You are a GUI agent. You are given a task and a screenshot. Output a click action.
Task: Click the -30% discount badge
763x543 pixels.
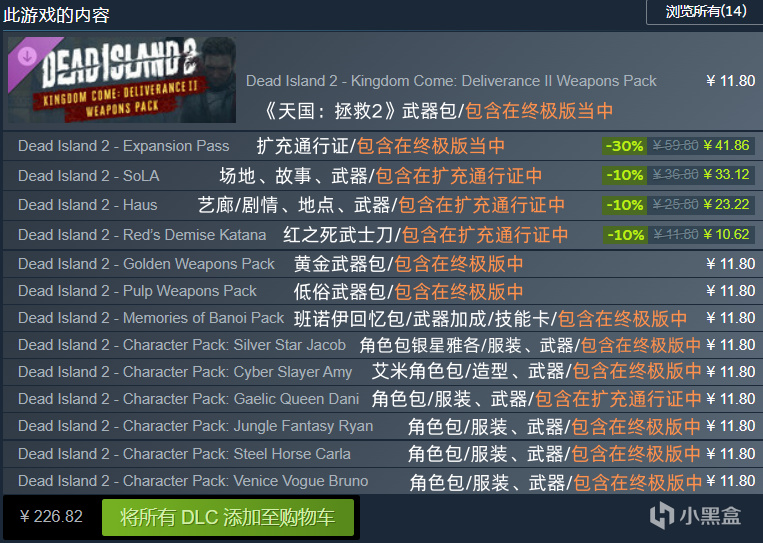click(624, 145)
